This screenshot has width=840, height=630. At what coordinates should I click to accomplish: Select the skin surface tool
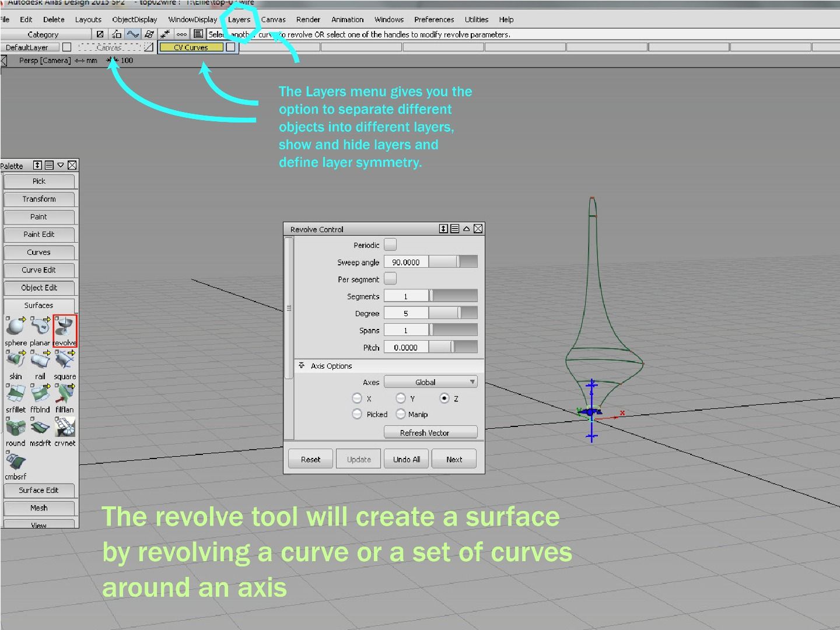15,362
